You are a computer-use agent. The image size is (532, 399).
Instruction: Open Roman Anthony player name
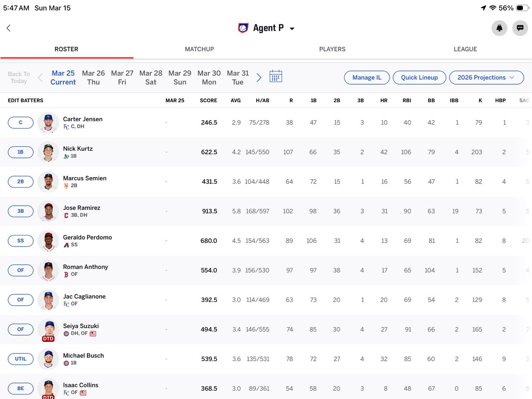point(86,267)
